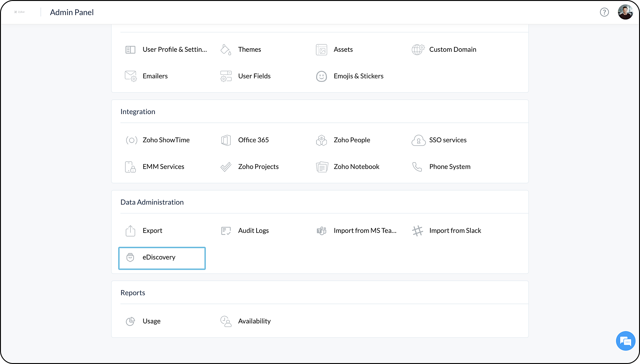Click the Office 365 icon
The height and width of the screenshot is (364, 640).
click(x=226, y=140)
